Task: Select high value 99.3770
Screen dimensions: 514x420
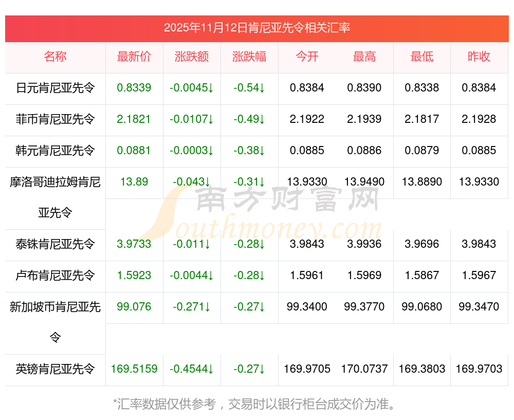Action: (x=364, y=307)
